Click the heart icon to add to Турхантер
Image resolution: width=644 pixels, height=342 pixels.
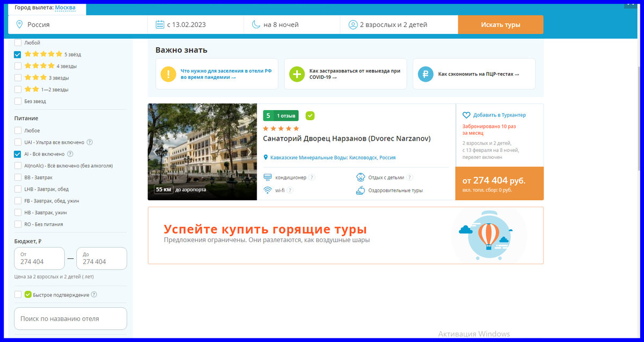[466, 115]
